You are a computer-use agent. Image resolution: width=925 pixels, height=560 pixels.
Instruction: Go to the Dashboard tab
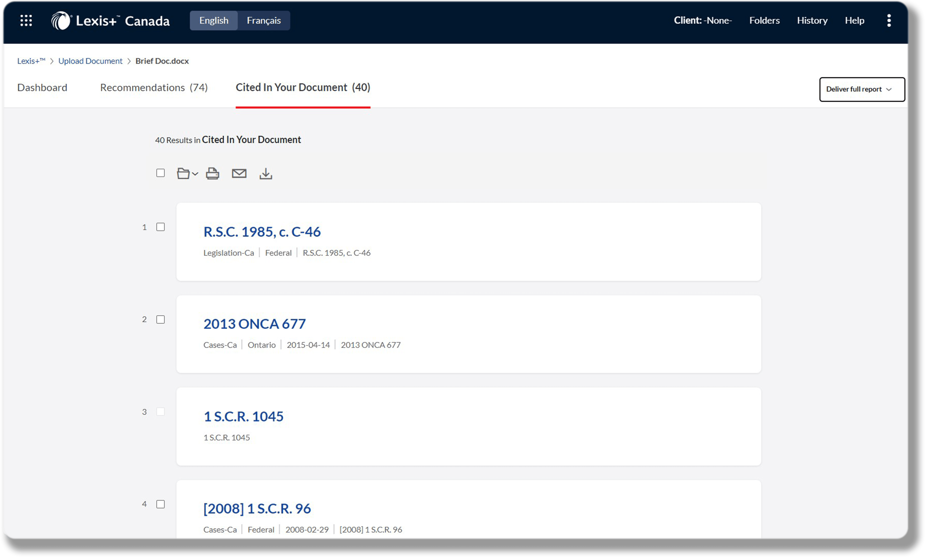pyautogui.click(x=42, y=87)
